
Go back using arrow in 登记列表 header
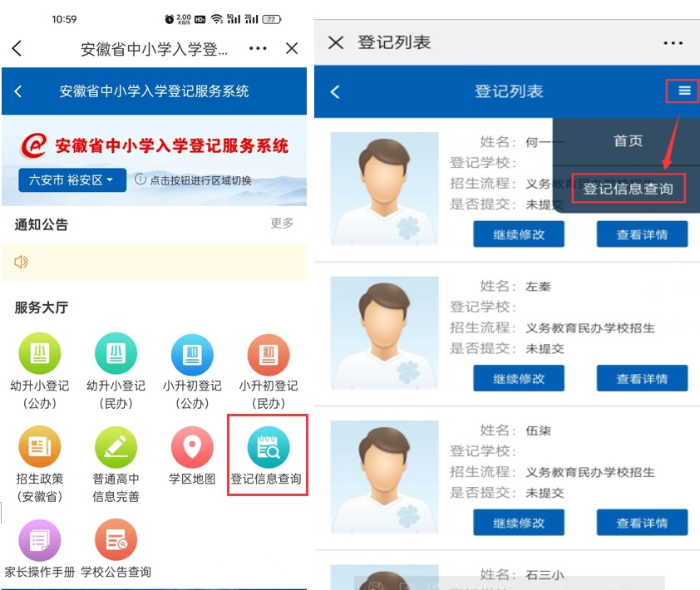coord(335,91)
